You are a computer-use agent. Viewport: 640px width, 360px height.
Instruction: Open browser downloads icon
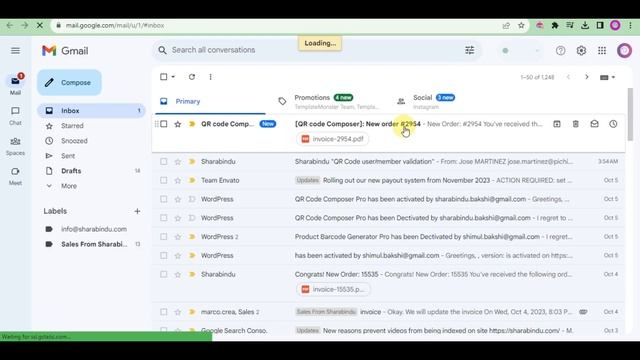click(x=585, y=25)
